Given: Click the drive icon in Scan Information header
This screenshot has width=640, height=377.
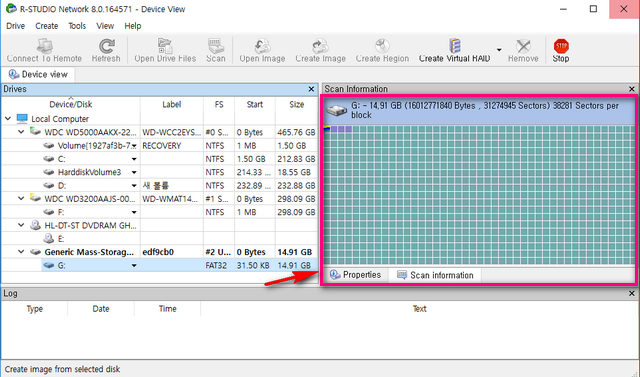Looking at the screenshot, I should click(337, 110).
